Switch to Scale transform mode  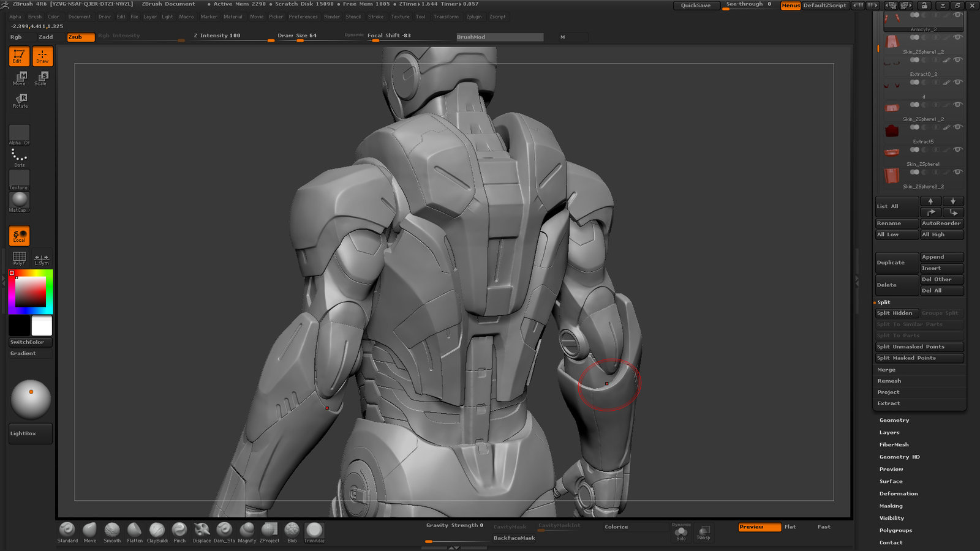pos(42,78)
